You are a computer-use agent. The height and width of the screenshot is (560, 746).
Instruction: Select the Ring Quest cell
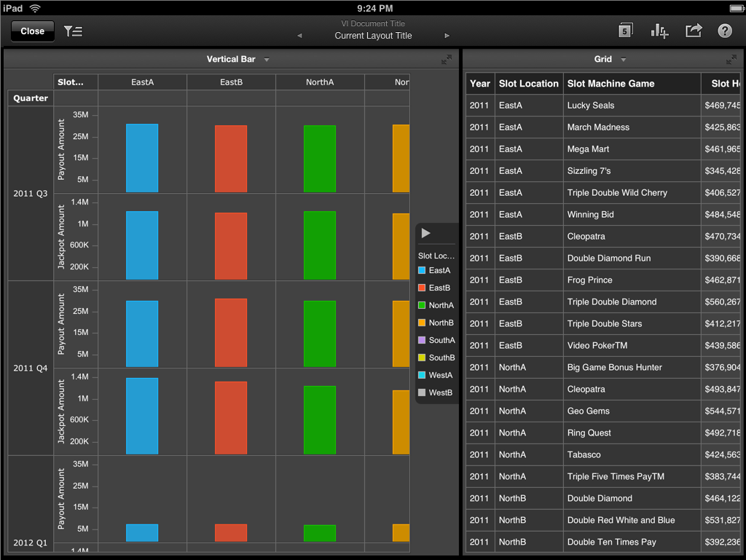coord(632,433)
